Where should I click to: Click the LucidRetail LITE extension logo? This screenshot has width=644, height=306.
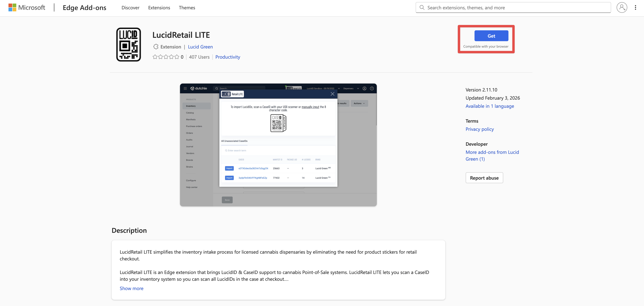(128, 44)
